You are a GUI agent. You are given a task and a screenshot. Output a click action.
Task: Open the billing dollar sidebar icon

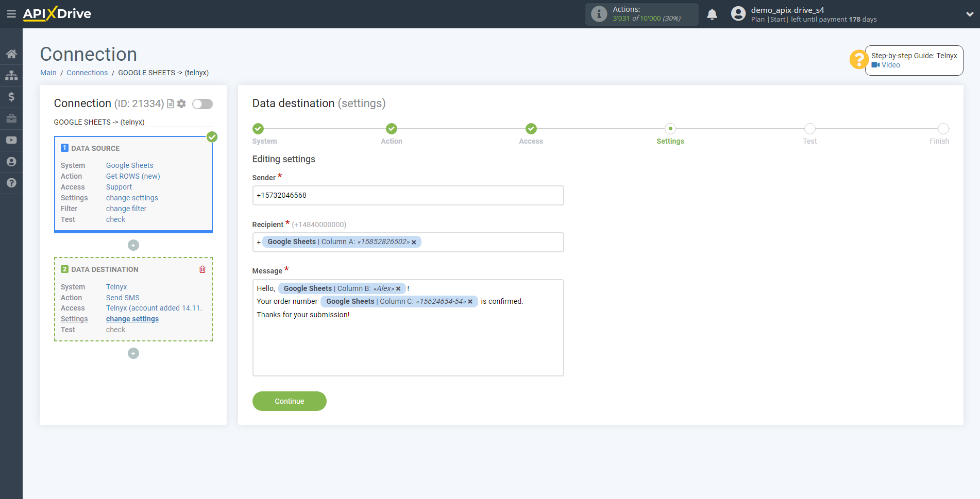[11, 97]
